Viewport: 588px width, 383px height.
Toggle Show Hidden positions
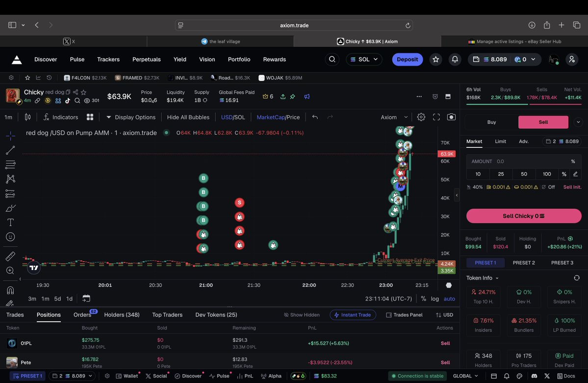pyautogui.click(x=302, y=315)
